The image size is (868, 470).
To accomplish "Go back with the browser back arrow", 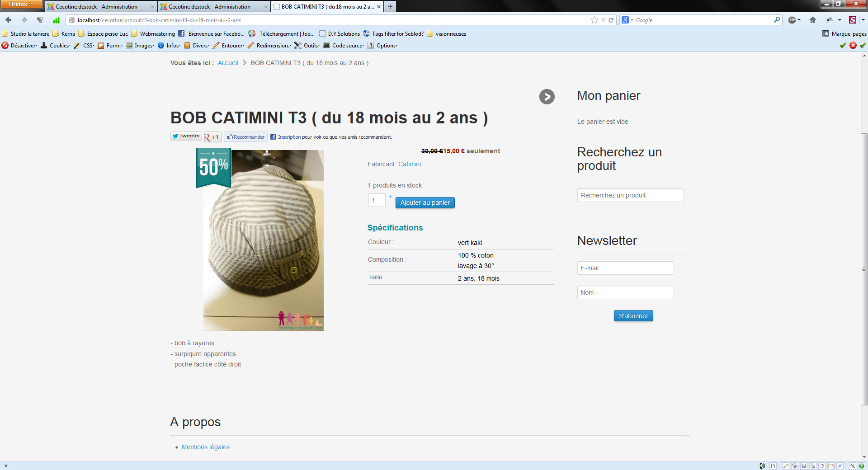I will [x=8, y=20].
